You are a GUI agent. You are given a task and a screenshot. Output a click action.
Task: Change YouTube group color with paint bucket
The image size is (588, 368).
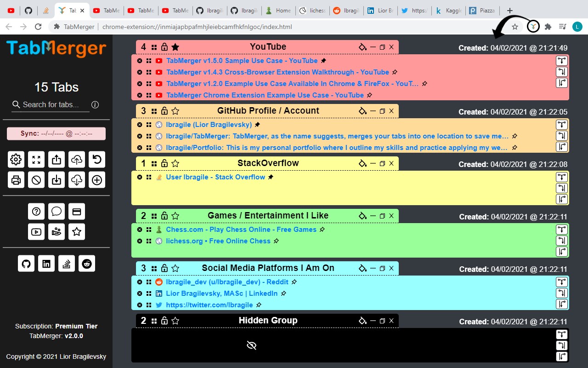(362, 47)
